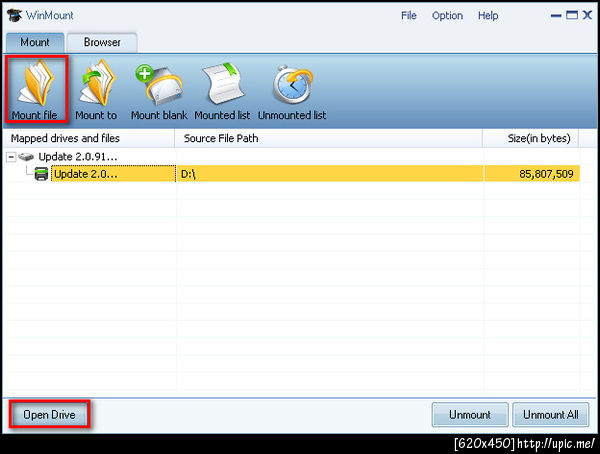Viewport: 600px width, 454px height.
Task: Click the Mount file toolbar icon
Action: tap(37, 89)
